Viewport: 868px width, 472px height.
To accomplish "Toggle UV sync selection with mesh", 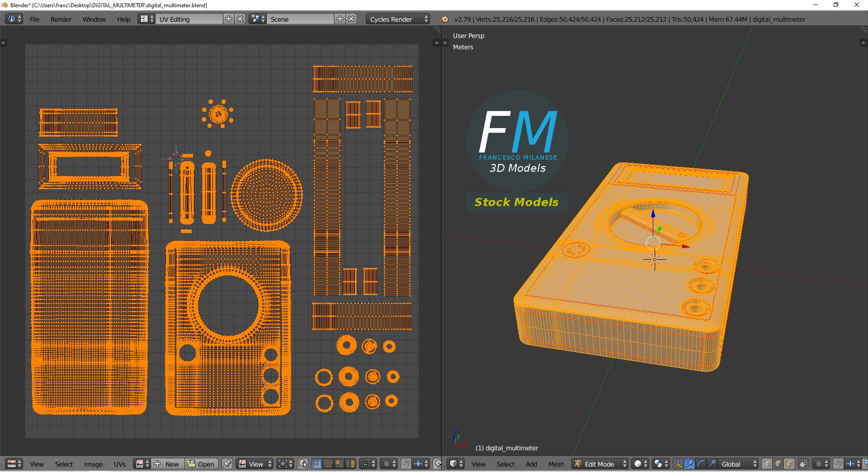I will (x=303, y=464).
